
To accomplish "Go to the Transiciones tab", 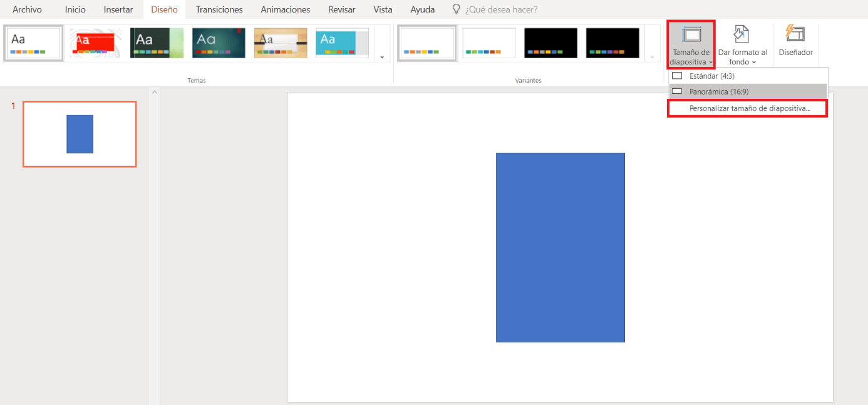I will [x=219, y=9].
